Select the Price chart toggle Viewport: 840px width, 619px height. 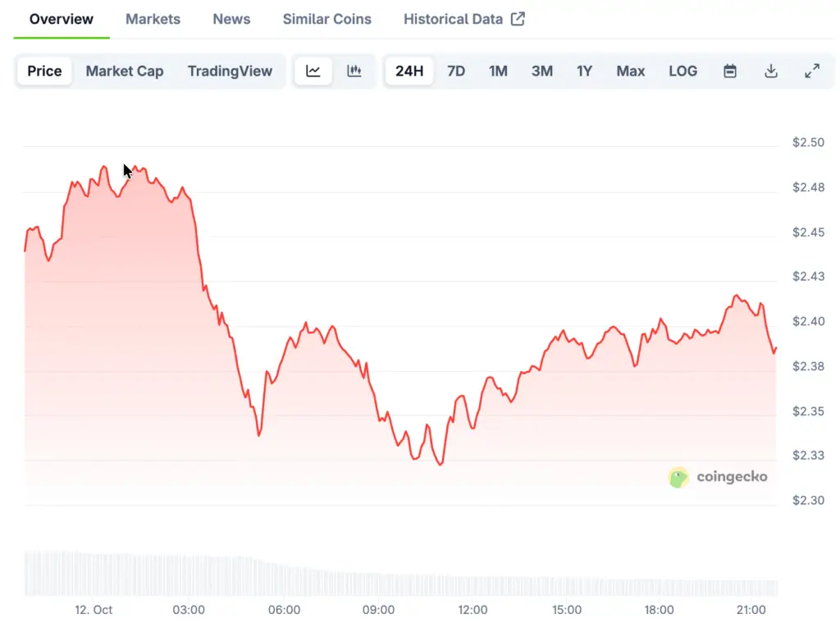44,71
